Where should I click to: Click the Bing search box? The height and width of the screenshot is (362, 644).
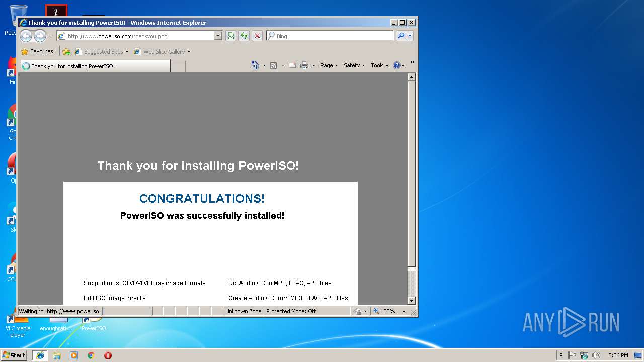tap(330, 36)
